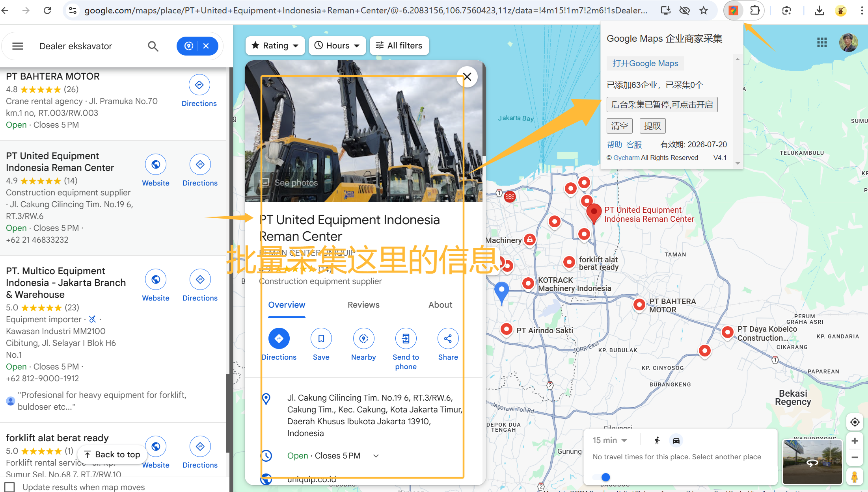Switch to About tab

tap(440, 305)
